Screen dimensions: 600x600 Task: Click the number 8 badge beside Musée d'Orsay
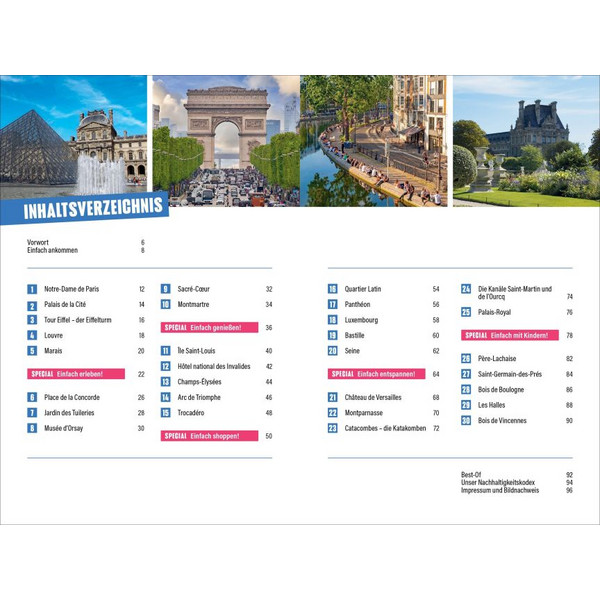32,428
